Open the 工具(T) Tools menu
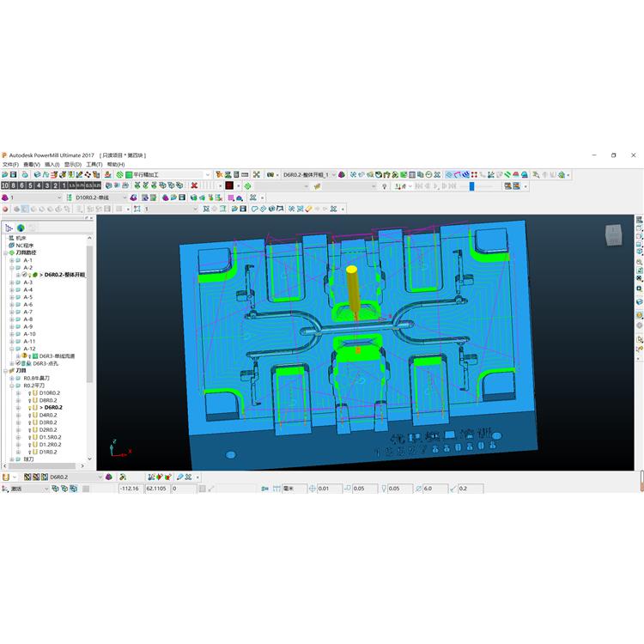This screenshot has width=644, height=644. coord(94,164)
